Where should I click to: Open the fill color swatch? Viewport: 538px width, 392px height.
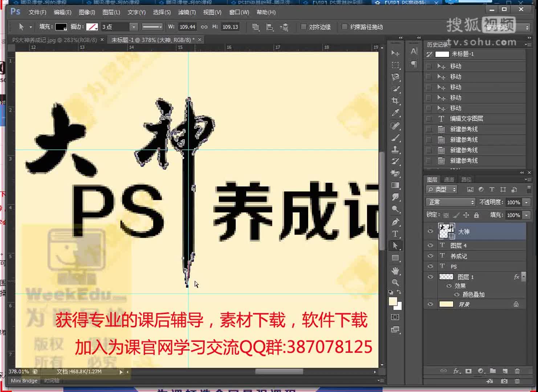click(61, 27)
